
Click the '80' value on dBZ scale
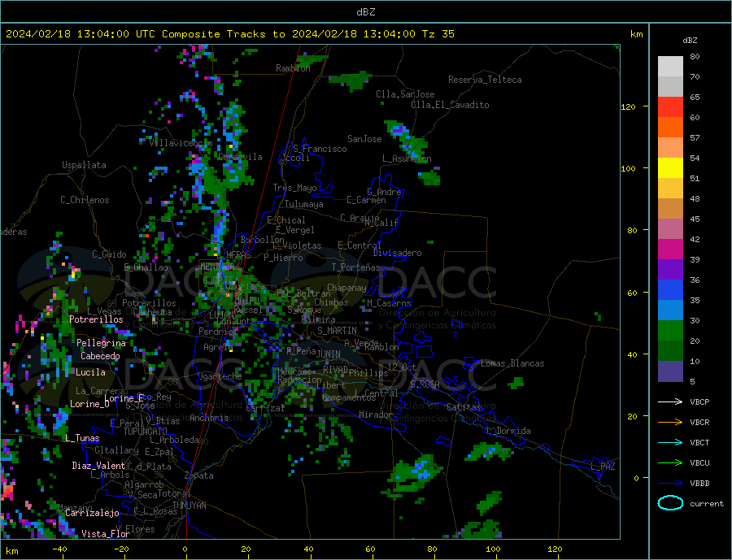(695, 56)
